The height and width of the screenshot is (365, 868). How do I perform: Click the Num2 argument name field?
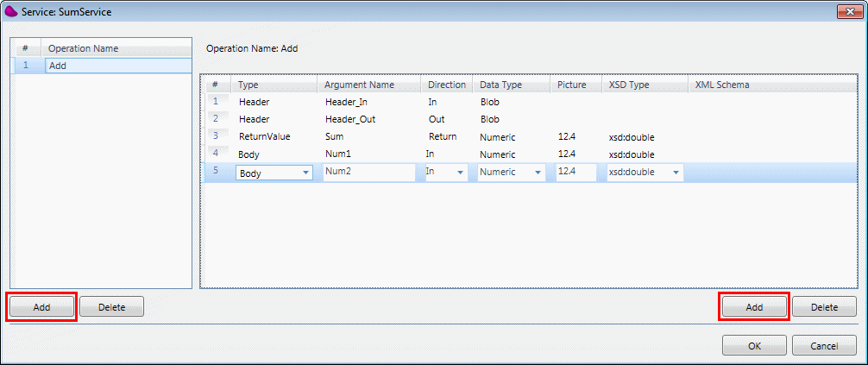369,173
